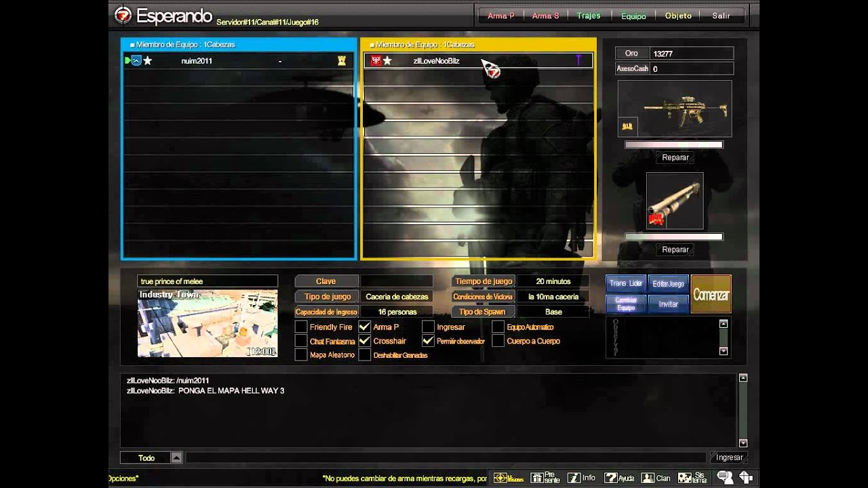Open the Tiempo de juego selector
Screen dimensions: 868x488
click(484, 281)
